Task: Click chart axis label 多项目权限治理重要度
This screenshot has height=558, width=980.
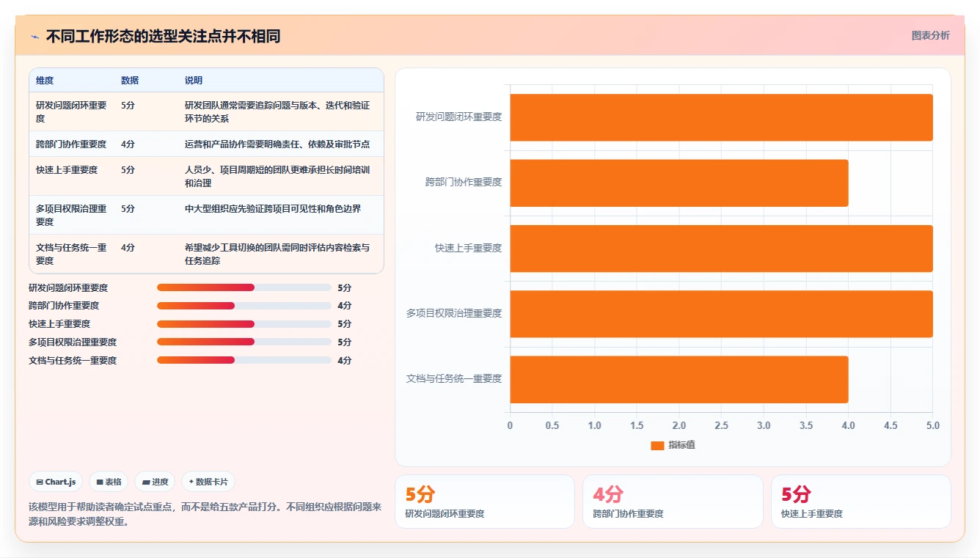Action: pyautogui.click(x=454, y=313)
